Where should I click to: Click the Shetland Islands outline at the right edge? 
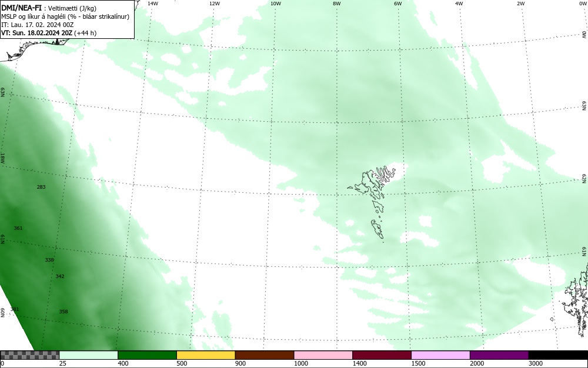coord(576,300)
